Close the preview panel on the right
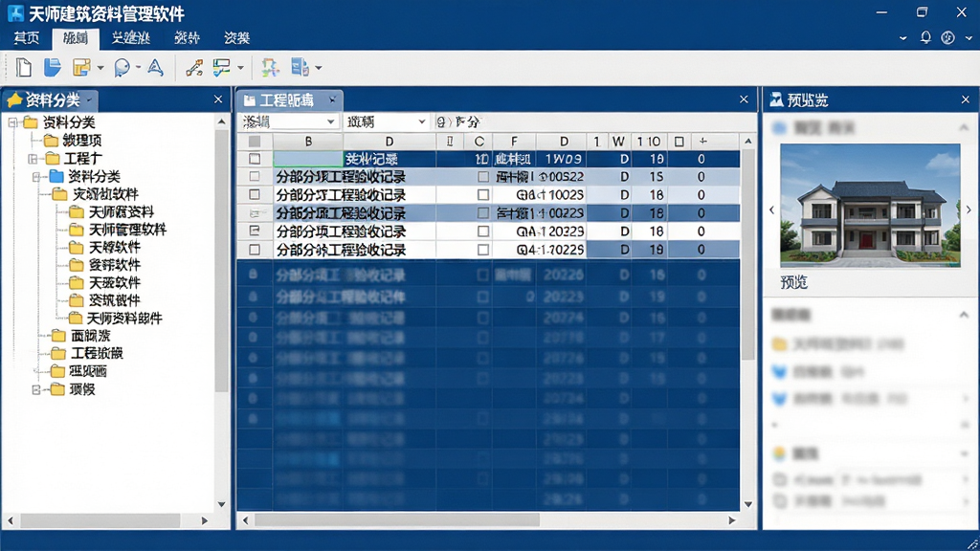 point(966,99)
